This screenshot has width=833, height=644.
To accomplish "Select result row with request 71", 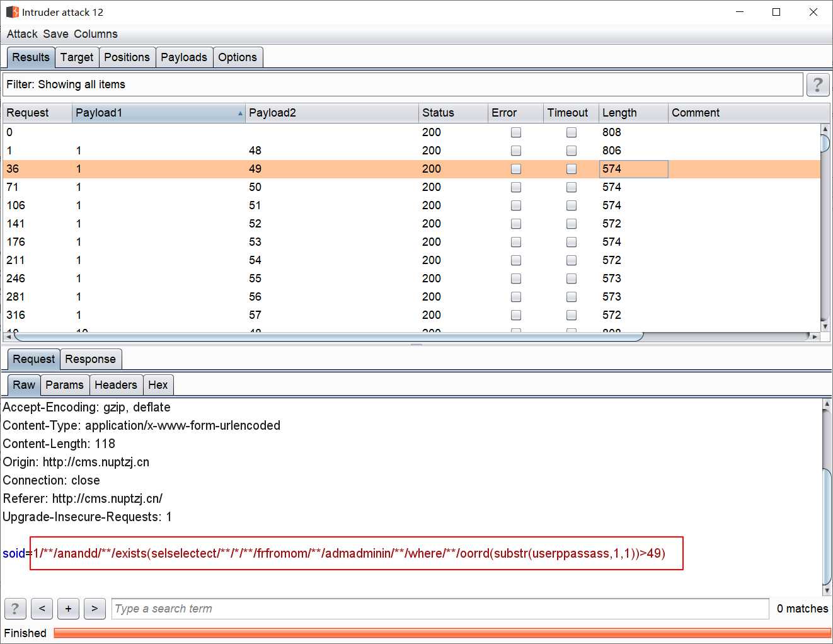I will pos(411,187).
